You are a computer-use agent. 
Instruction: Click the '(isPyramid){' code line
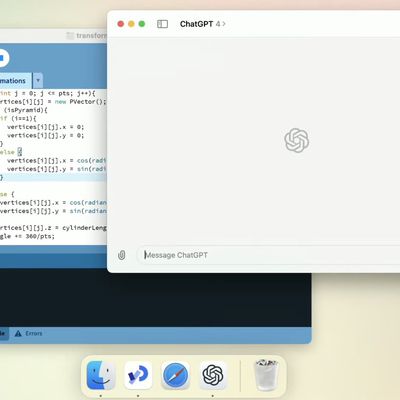point(26,110)
